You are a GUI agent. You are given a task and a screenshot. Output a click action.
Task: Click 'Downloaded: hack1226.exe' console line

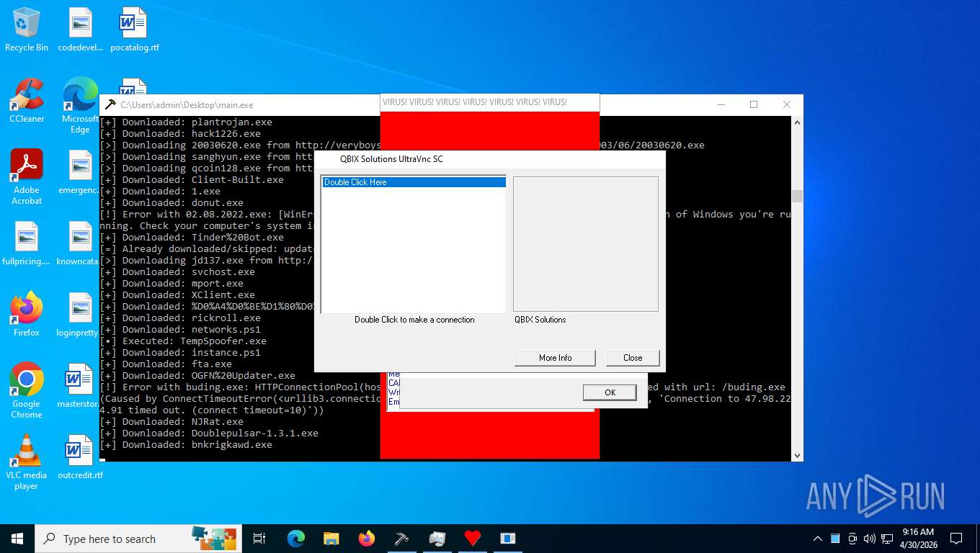tap(180, 133)
